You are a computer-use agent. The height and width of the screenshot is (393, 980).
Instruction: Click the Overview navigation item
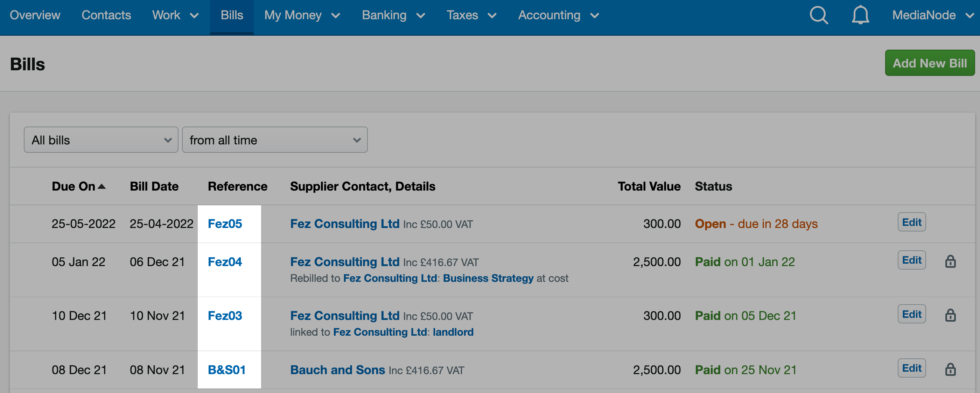tap(35, 15)
